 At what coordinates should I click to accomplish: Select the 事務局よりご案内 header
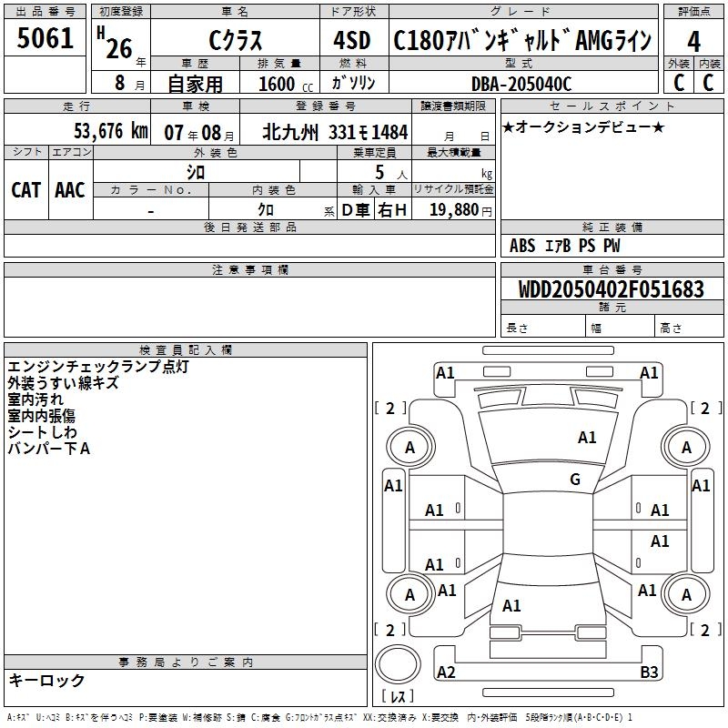[x=186, y=662]
